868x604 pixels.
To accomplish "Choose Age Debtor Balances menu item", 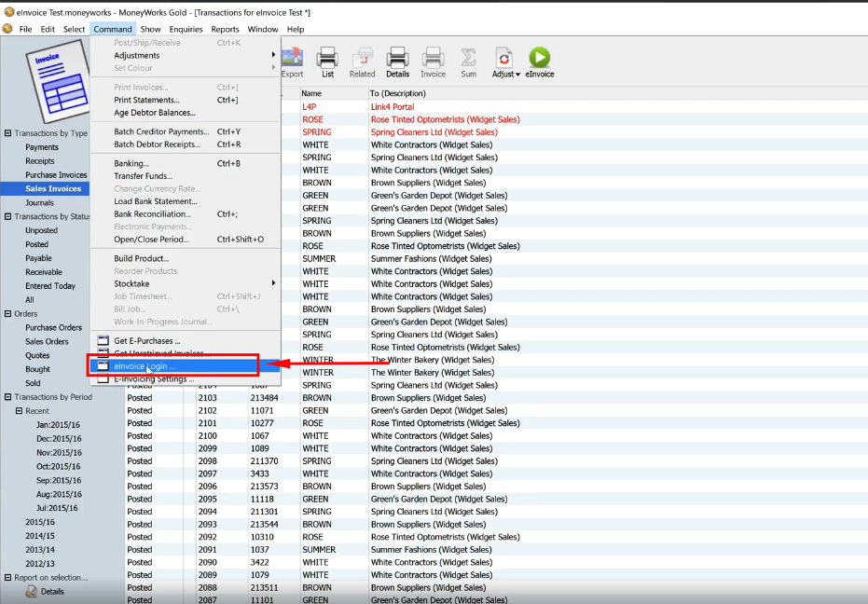I will click(185, 113).
